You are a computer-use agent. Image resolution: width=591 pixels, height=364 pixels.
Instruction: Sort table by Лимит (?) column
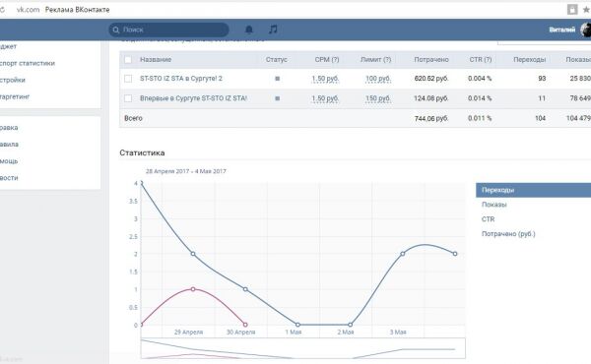point(376,59)
